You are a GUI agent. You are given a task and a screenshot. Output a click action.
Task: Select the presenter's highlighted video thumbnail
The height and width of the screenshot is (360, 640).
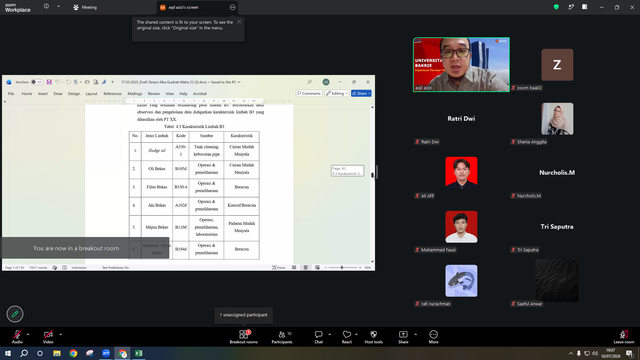click(x=461, y=64)
